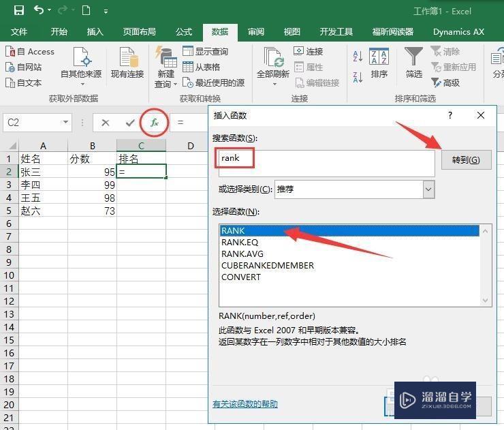The height and width of the screenshot is (430, 504).
Task: Click the Undo arrow icon
Action: (39, 10)
